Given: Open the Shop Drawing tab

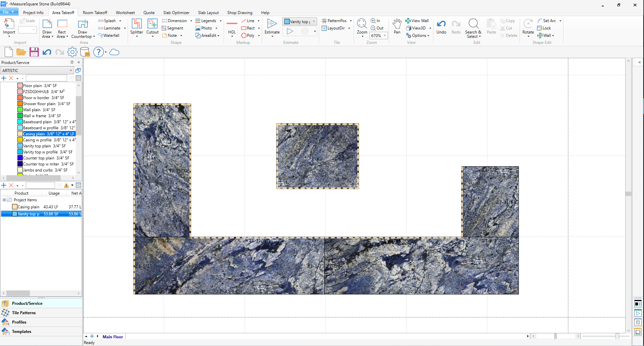Looking at the screenshot, I should (x=239, y=13).
